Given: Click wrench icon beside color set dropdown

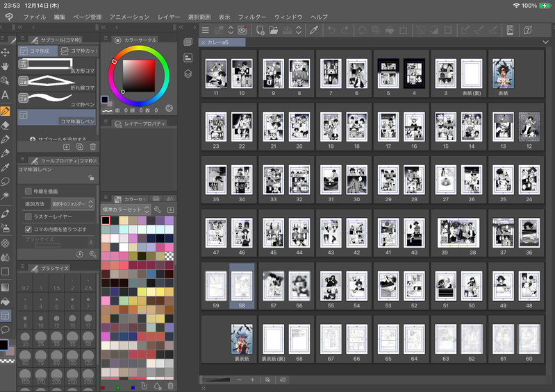Looking at the screenshot, I should point(158,210).
